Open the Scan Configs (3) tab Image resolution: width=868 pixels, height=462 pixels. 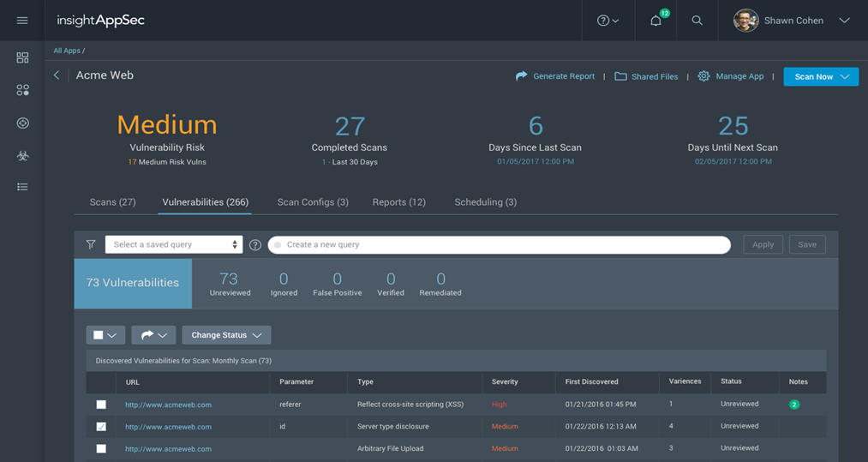tap(313, 202)
